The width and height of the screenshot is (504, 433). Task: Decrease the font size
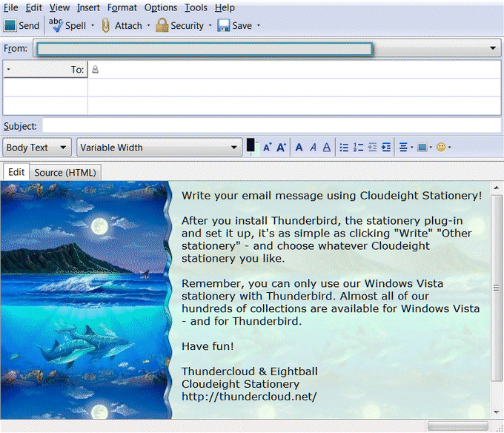point(267,148)
